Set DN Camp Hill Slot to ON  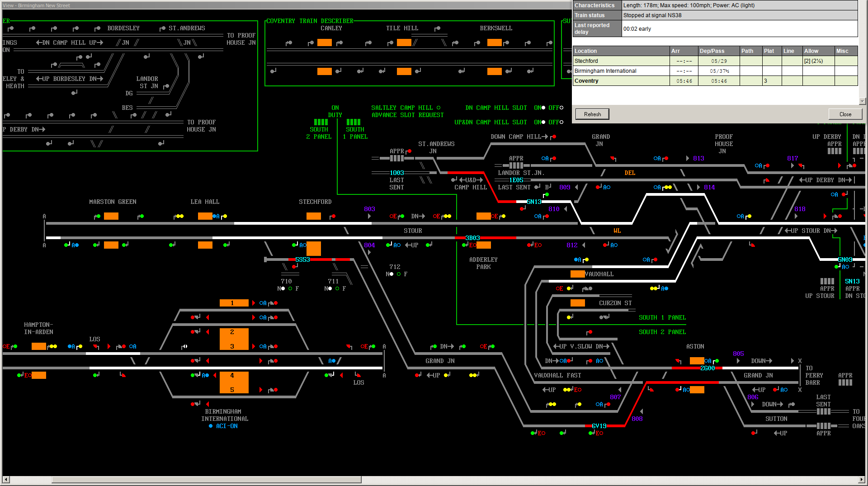[543, 108]
